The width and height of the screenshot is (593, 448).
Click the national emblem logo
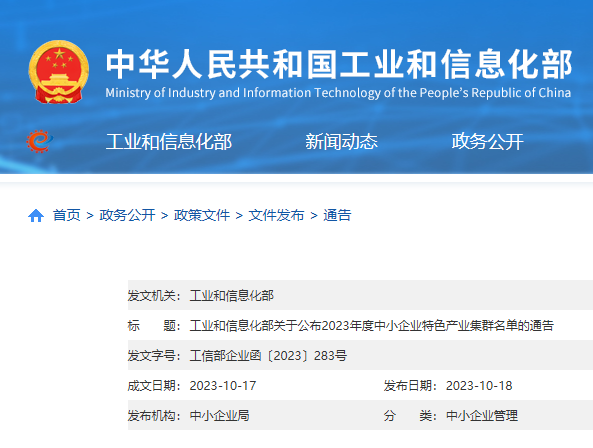59,72
